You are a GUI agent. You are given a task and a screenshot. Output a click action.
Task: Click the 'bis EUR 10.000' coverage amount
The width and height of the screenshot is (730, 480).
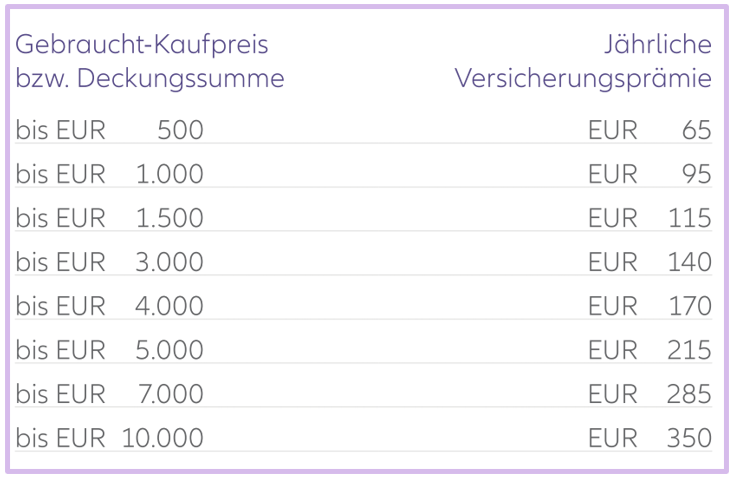(109, 438)
